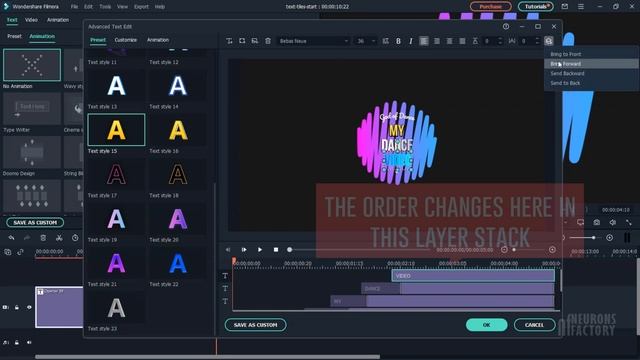The width and height of the screenshot is (640, 360).
Task: Click Save as Custom in the main window
Action: 35,222
